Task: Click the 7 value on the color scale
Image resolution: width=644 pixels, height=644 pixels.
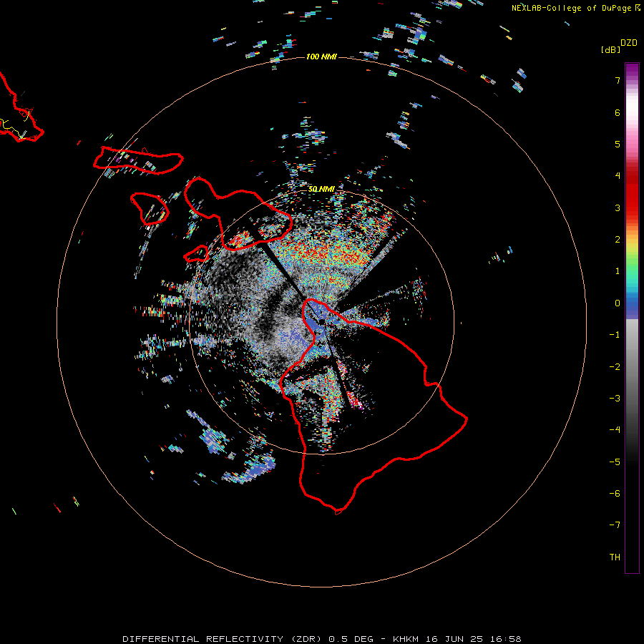Action: point(618,80)
